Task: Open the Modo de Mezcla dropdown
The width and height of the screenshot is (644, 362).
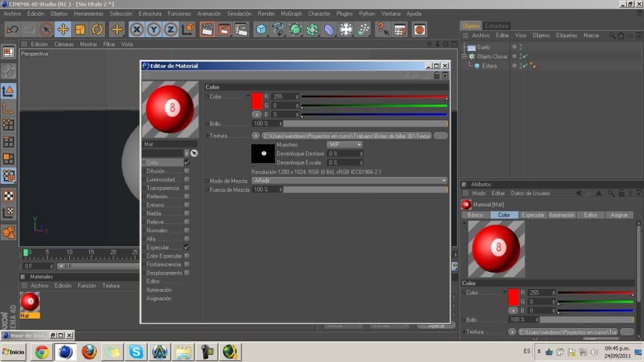Action: click(x=349, y=181)
